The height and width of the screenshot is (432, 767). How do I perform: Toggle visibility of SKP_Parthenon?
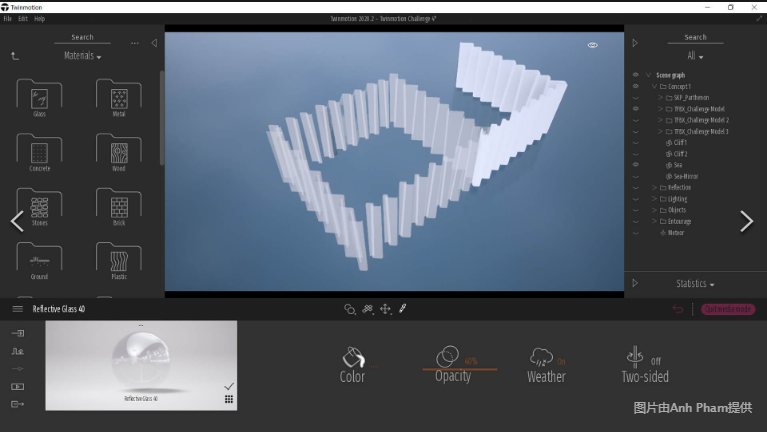click(635, 97)
